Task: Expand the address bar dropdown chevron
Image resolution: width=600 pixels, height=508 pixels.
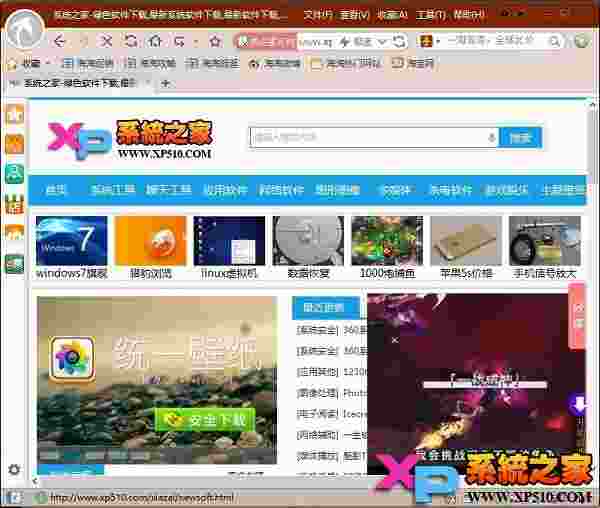Action: click(x=382, y=42)
